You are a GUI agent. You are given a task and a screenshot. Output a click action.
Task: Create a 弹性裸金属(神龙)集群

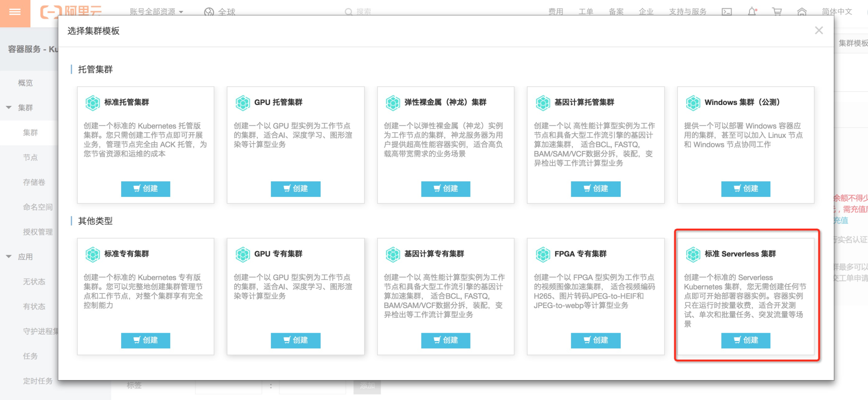tap(446, 189)
